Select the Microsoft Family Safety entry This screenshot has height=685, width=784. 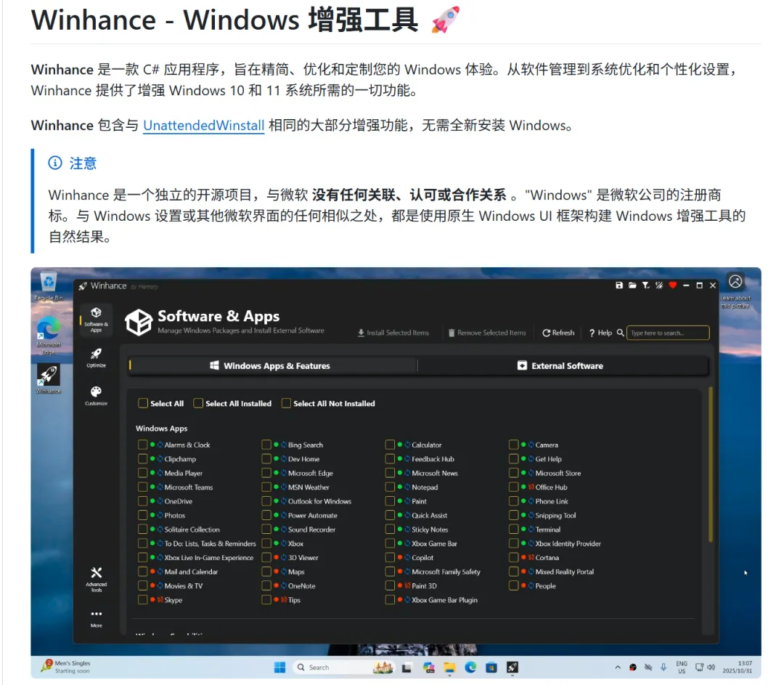pos(446,572)
